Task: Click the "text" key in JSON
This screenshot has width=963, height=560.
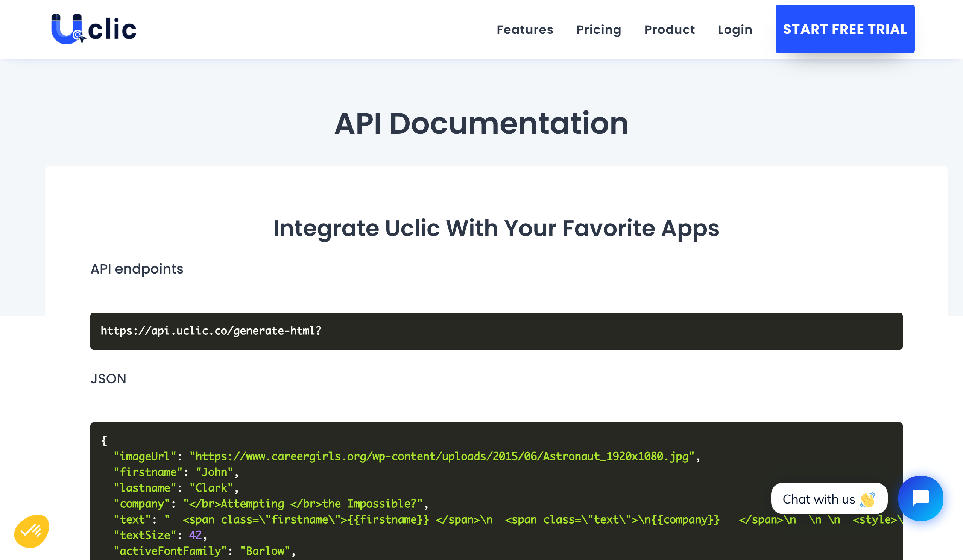Action: (132, 519)
